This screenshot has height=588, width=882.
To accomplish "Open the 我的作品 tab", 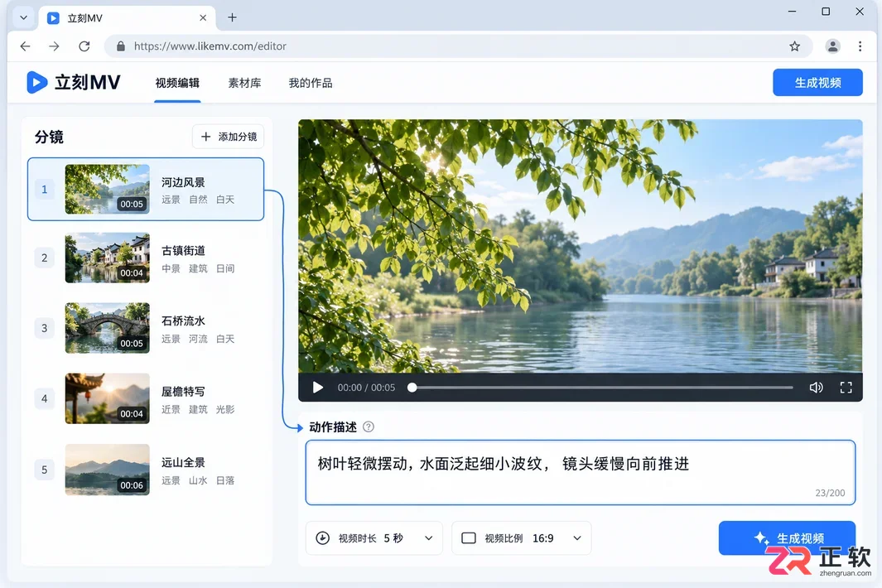I will pyautogui.click(x=311, y=84).
